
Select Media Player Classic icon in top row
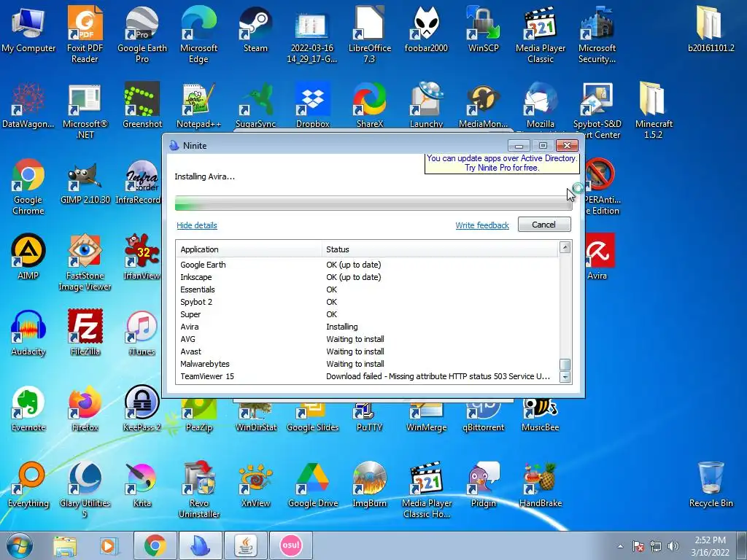[x=541, y=34]
